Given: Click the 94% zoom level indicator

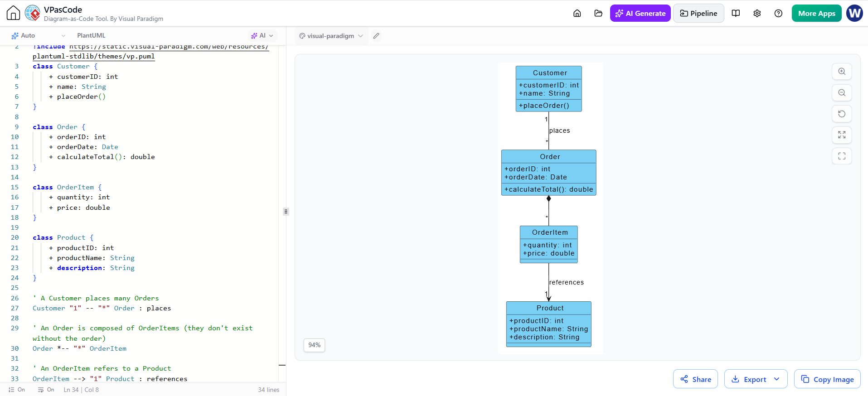Looking at the screenshot, I should tap(314, 345).
